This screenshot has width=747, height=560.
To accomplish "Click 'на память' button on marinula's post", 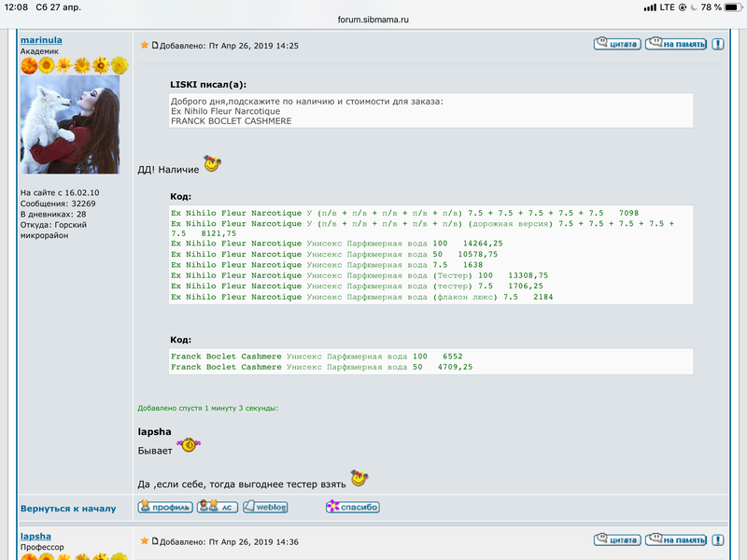I will tap(675, 44).
